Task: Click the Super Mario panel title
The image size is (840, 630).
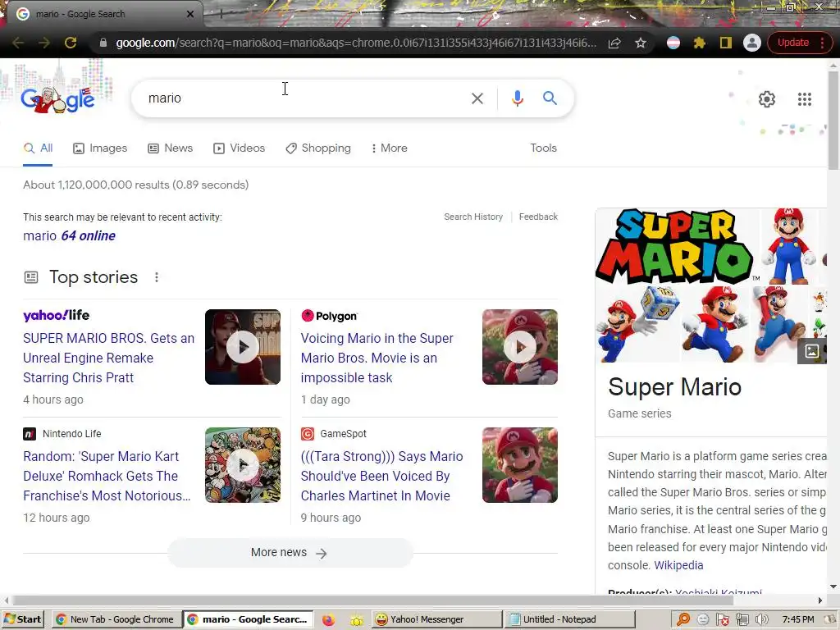Action: (674, 387)
